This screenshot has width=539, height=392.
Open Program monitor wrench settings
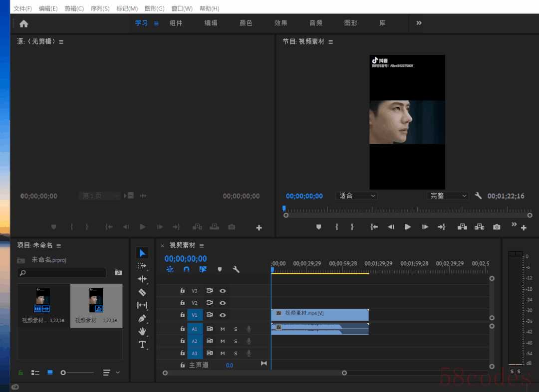[478, 196]
